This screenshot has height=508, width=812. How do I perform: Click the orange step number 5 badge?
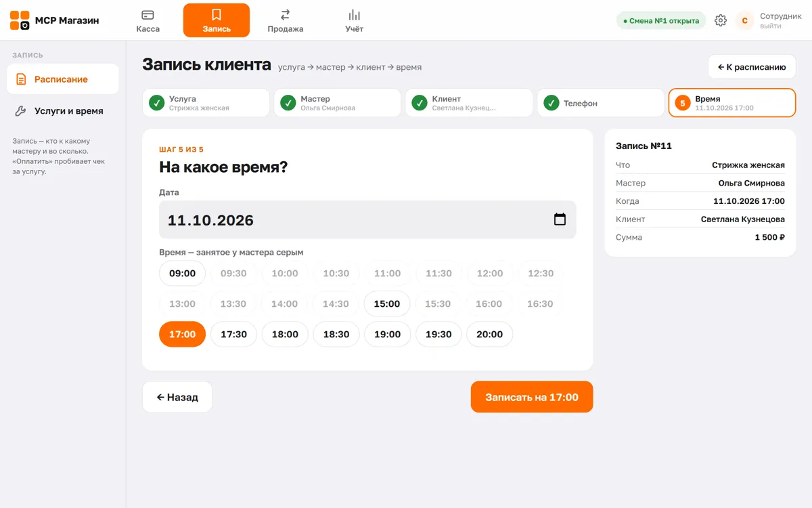click(683, 103)
